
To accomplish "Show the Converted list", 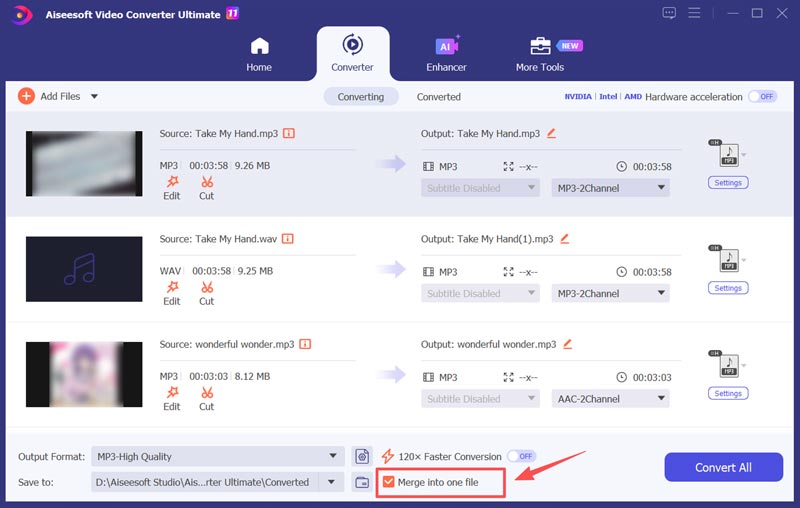I will tap(439, 97).
